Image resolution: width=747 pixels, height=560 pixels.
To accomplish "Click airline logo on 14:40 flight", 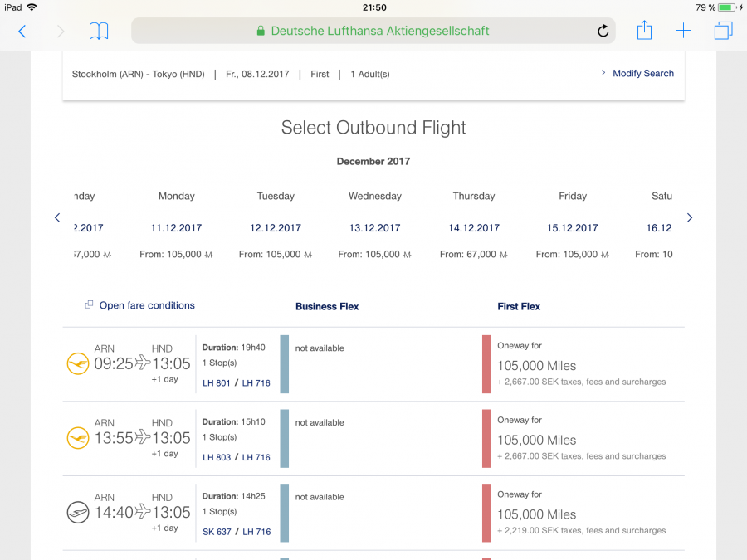I will (x=77, y=513).
